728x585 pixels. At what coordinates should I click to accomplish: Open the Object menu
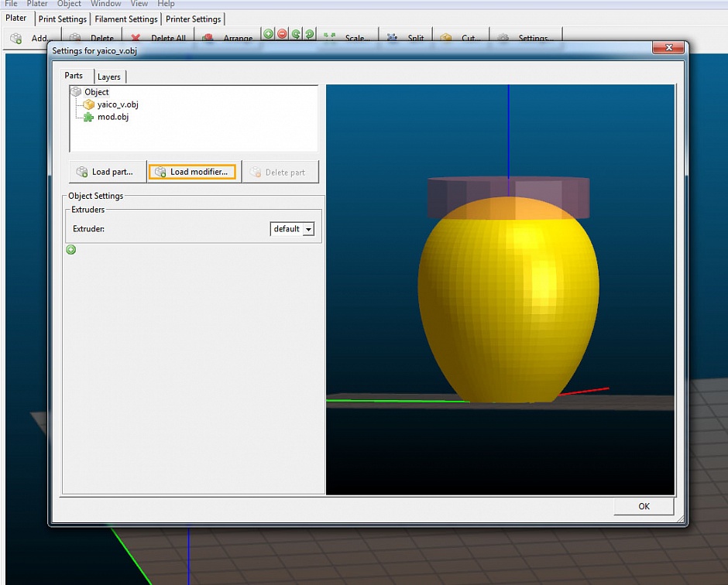pos(69,4)
